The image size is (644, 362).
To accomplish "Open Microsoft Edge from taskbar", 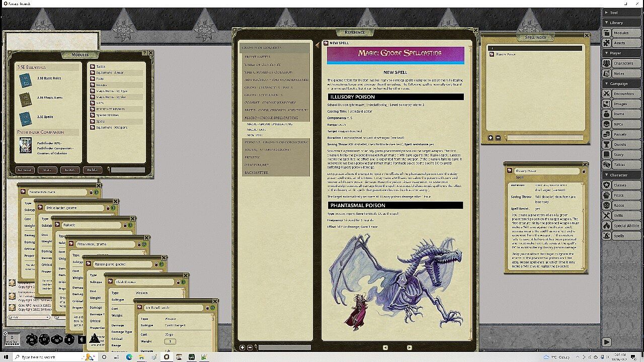I will (x=129, y=357).
